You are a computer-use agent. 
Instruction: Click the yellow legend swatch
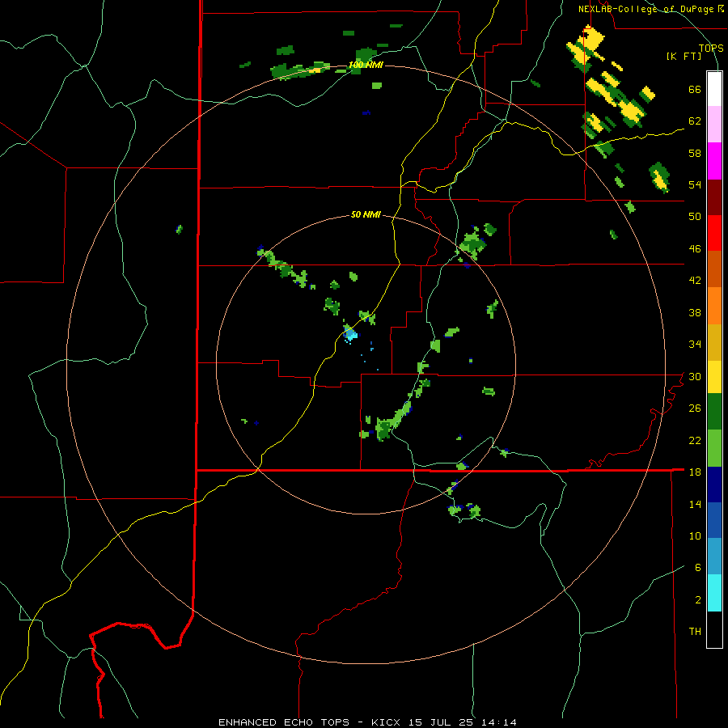click(x=714, y=377)
